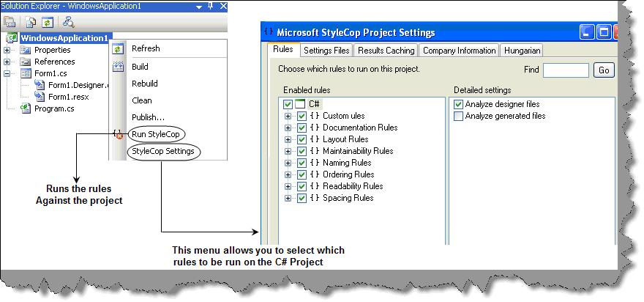Select WindowsApplication1 project node
The width and height of the screenshot is (644, 302).
pyautogui.click(x=64, y=38)
